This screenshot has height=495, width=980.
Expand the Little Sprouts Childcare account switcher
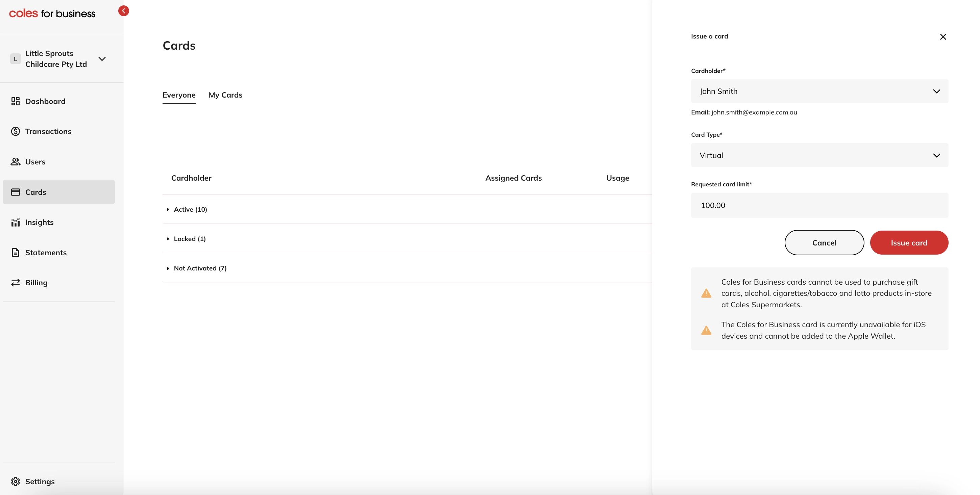point(102,59)
